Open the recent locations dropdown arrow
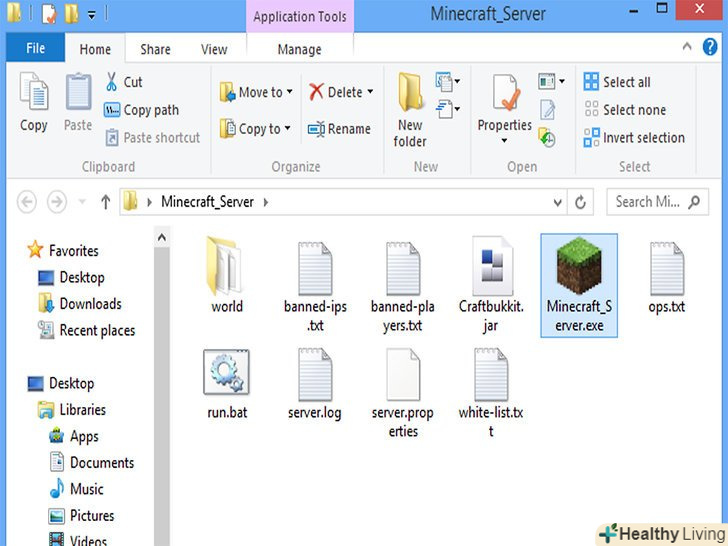Image resolution: width=728 pixels, height=546 pixels. 82,202
